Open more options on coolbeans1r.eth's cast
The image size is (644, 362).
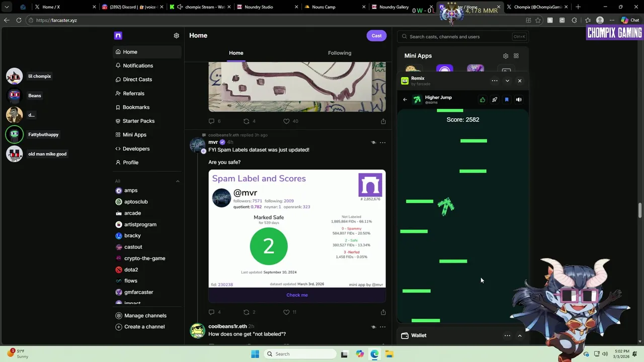(382, 327)
